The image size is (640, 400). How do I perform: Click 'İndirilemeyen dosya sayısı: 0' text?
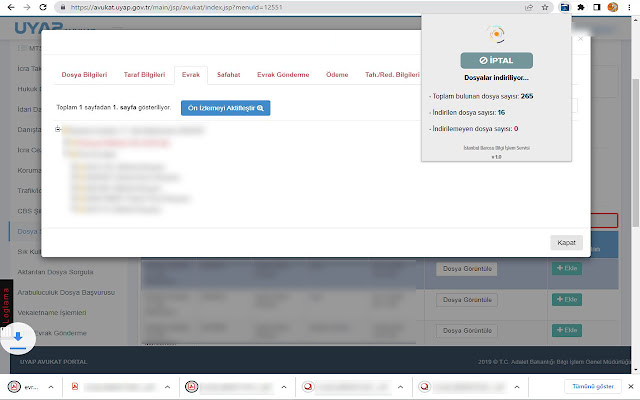473,129
